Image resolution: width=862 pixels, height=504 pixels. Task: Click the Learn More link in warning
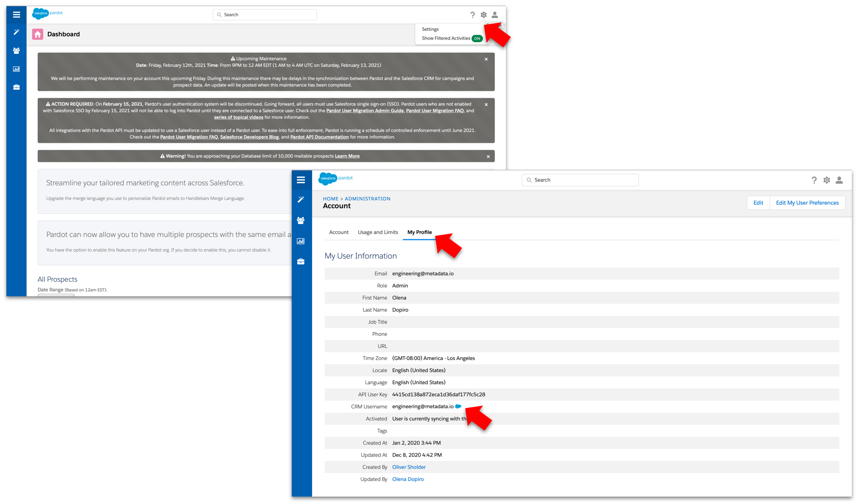click(x=347, y=156)
